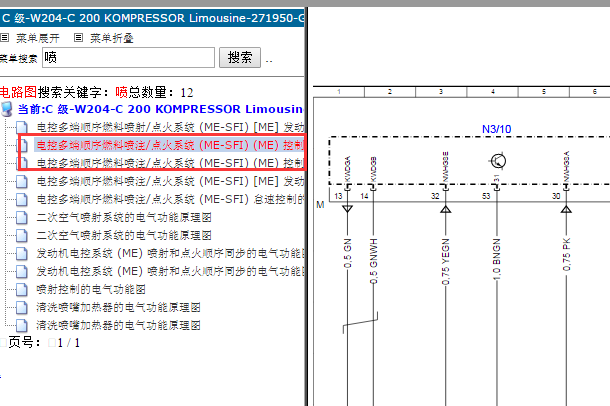Click wire label 0,75 YEGN
This screenshot has height=406, width=610.
445,261
